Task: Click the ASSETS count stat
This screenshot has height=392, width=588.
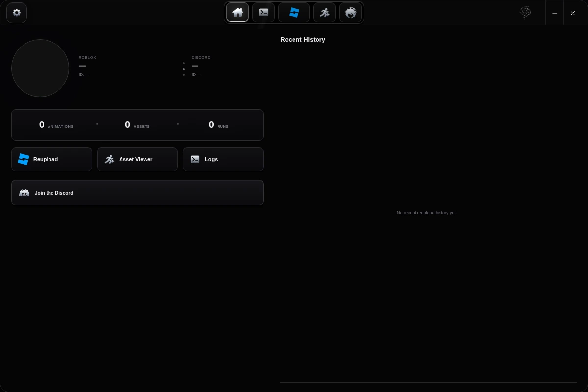Action: click(x=137, y=125)
